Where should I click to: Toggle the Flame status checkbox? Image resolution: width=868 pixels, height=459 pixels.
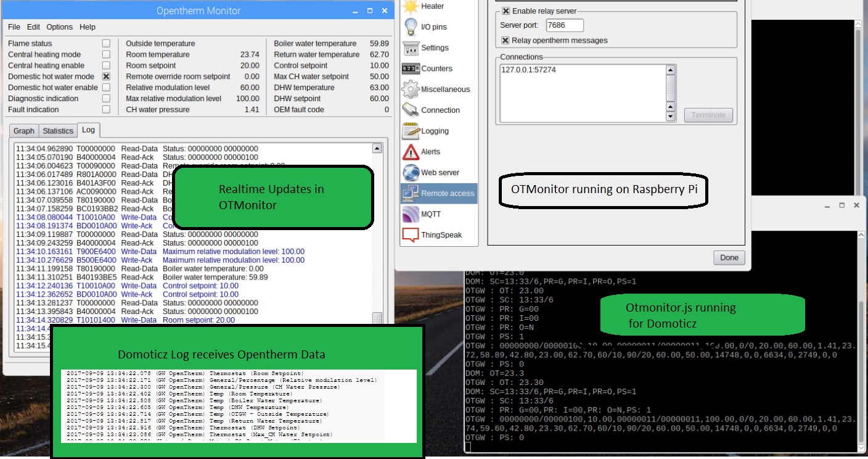[106, 44]
